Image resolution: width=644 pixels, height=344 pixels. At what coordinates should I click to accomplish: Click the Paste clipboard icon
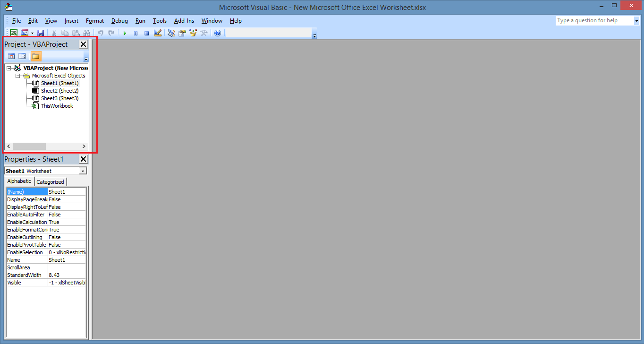pos(76,33)
